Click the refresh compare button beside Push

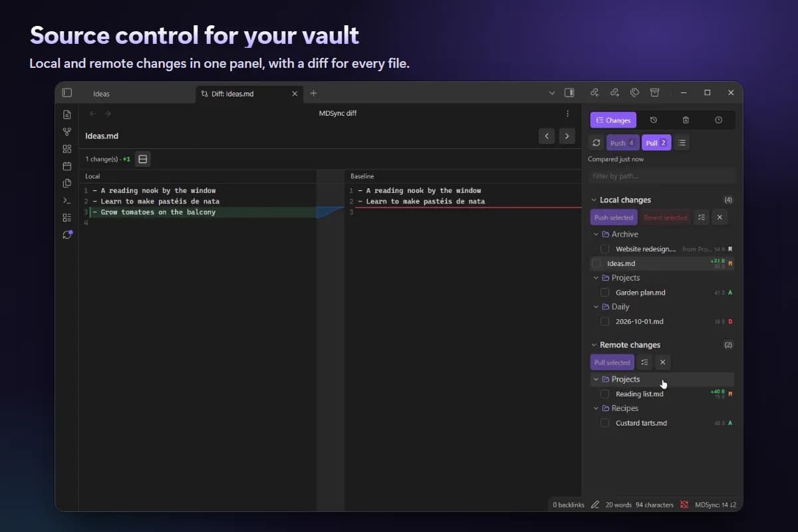(597, 143)
